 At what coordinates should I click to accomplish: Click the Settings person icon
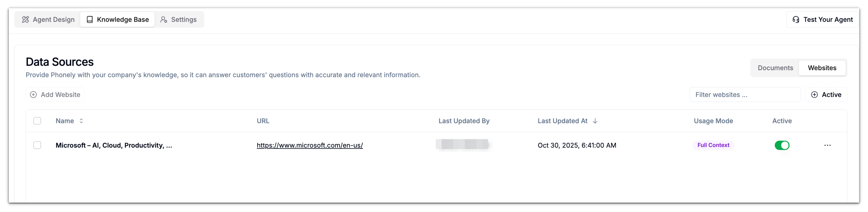(x=164, y=20)
